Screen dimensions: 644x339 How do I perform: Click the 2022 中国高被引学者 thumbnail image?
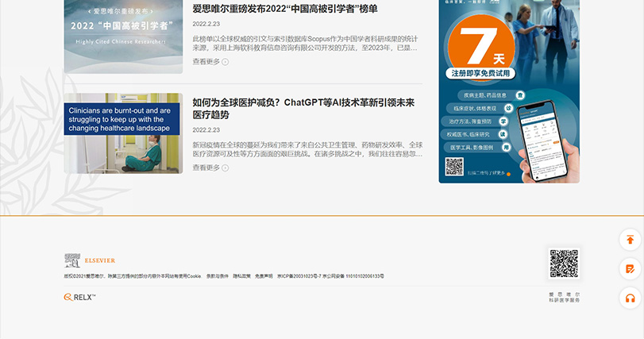click(x=123, y=36)
